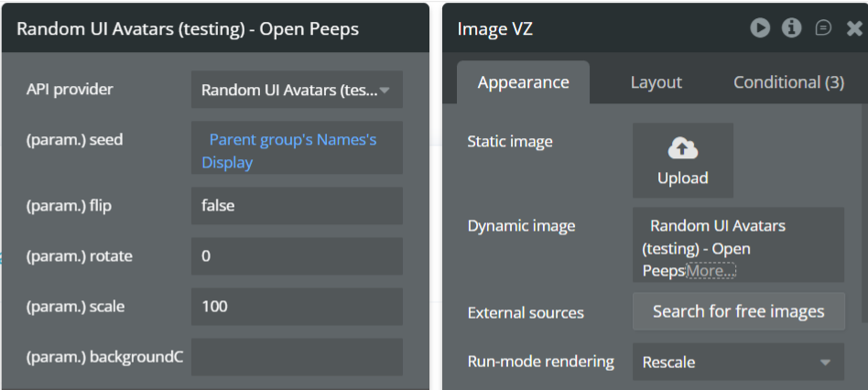Switch to the Appearance tab
Viewport: 868px width, 390px height.
[523, 82]
